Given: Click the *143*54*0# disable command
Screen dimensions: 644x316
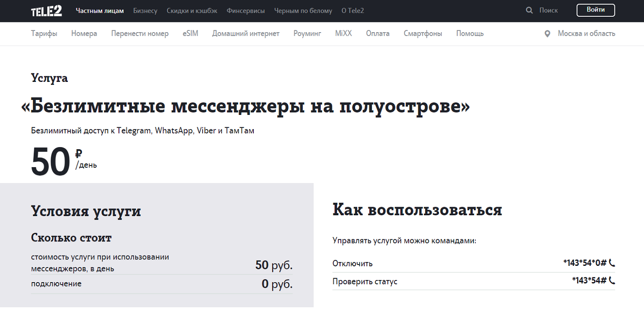Looking at the screenshot, I should tap(585, 263).
